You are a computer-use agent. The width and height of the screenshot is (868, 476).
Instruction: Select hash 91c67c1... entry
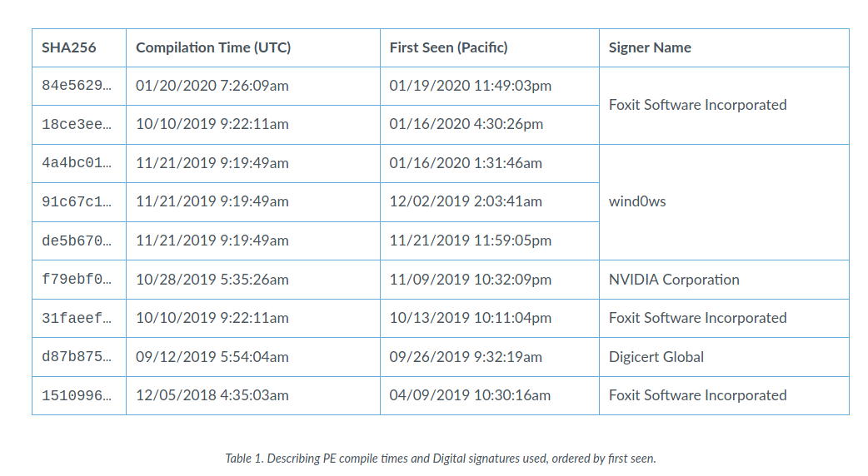coord(77,201)
